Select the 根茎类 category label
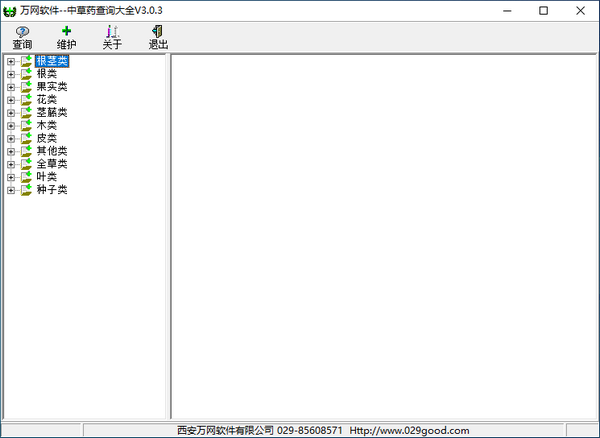Image resolution: width=600 pixels, height=438 pixels. [52, 61]
